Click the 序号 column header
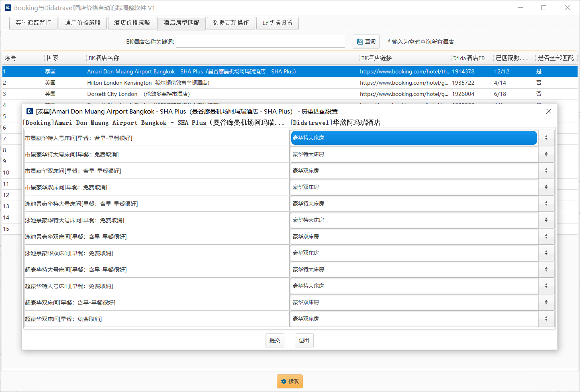 coord(23,58)
